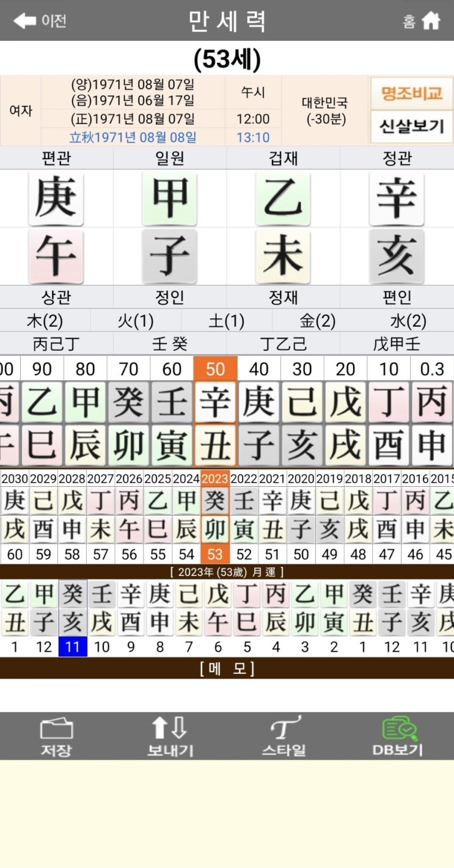454x868 pixels.
Task: Open 명조비교 comparison button
Action: coord(411,93)
